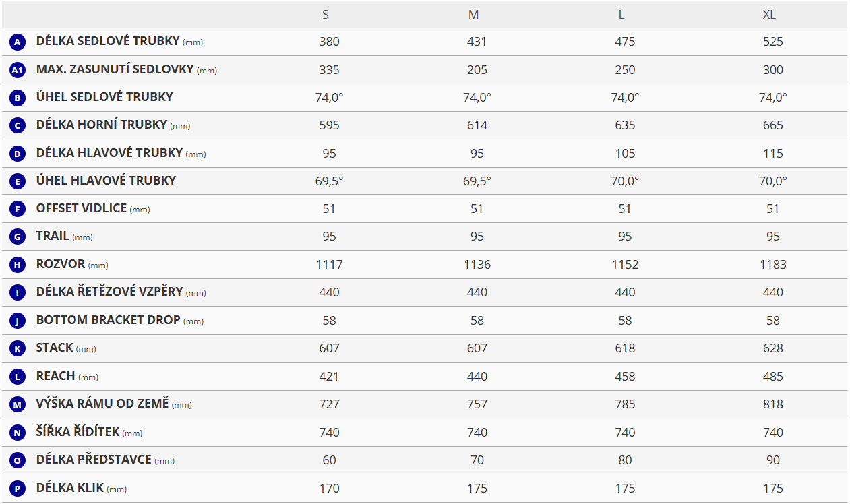
Task: Click the Šířka řídítek row label
Action: point(78,432)
